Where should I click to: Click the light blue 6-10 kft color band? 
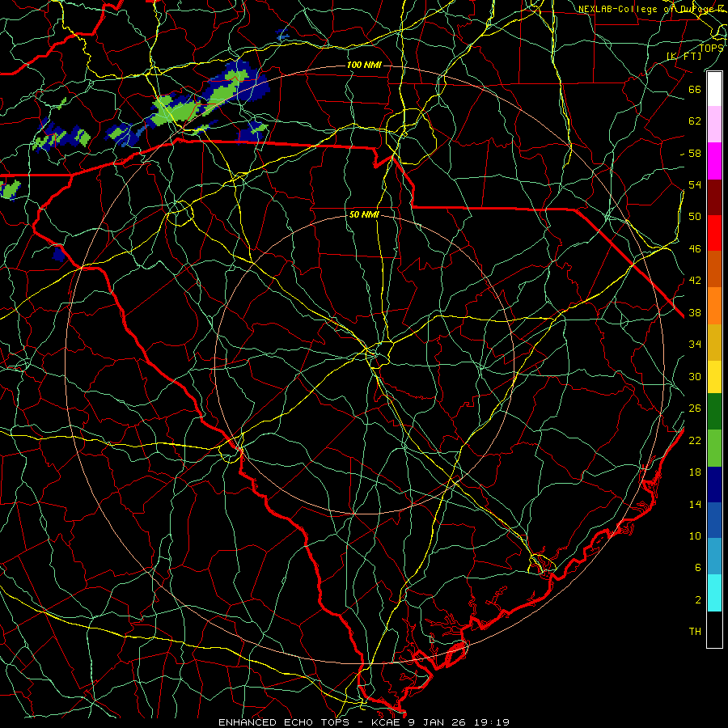[x=714, y=557]
